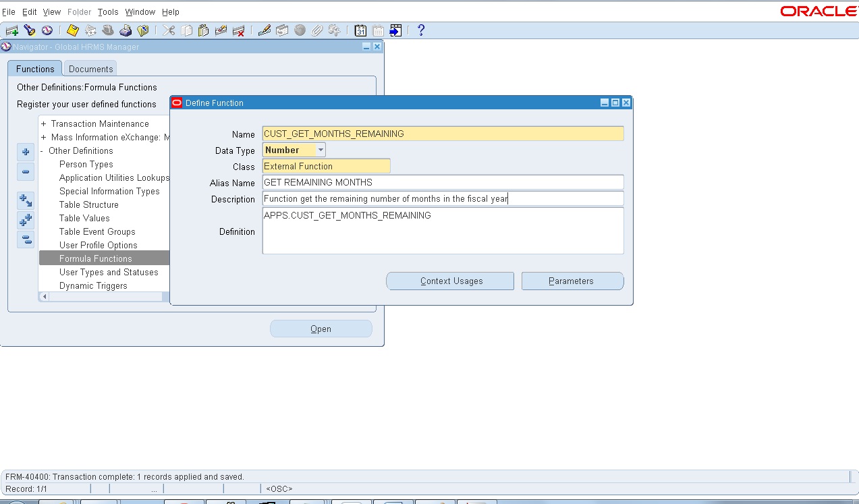Open the File menu
Screen dimensions: 859x504
(9, 12)
